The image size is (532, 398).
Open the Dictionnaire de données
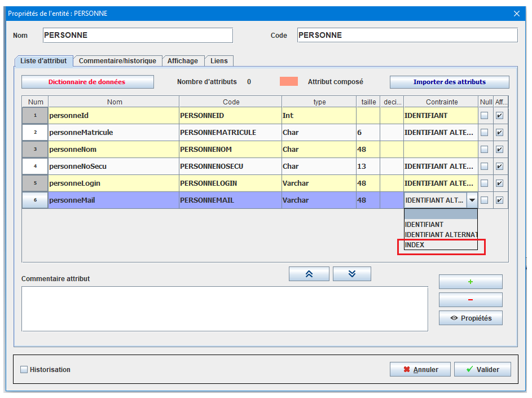(x=87, y=82)
